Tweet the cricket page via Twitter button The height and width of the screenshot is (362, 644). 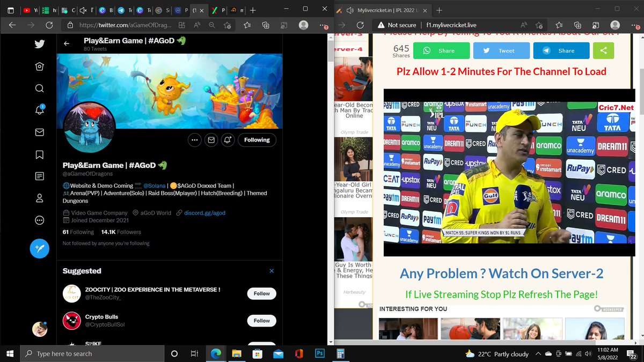tap(501, 50)
